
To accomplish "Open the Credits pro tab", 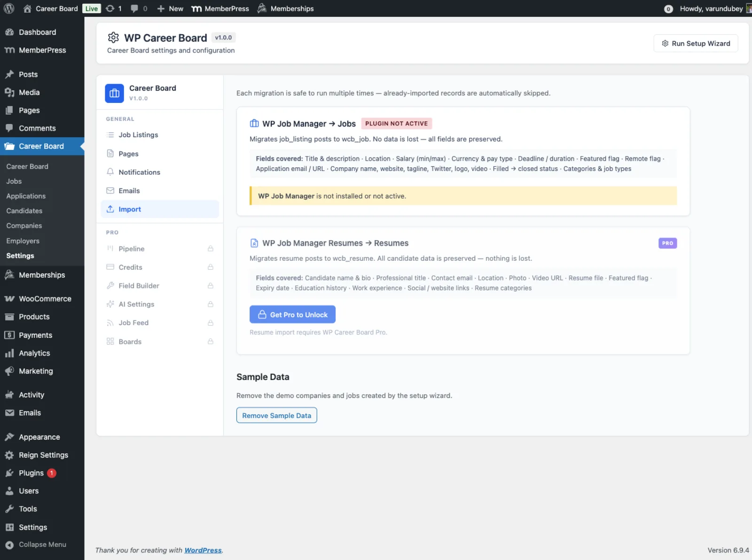I will (x=160, y=267).
